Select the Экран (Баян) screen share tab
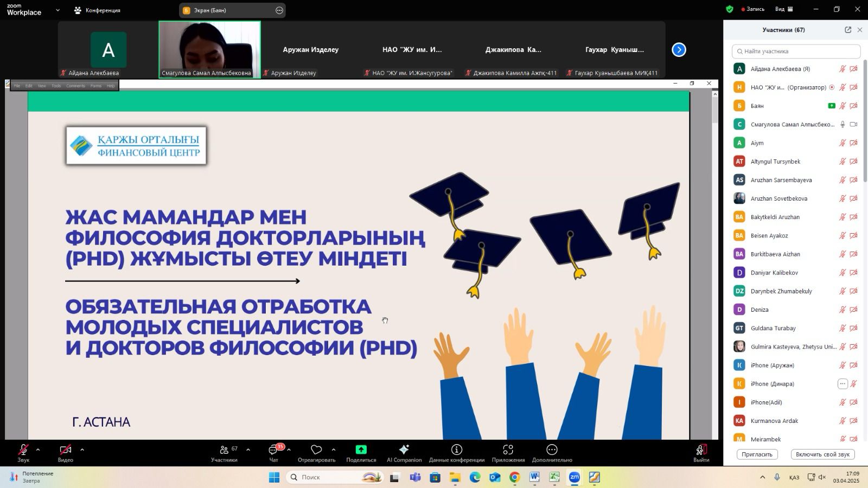 tap(232, 10)
